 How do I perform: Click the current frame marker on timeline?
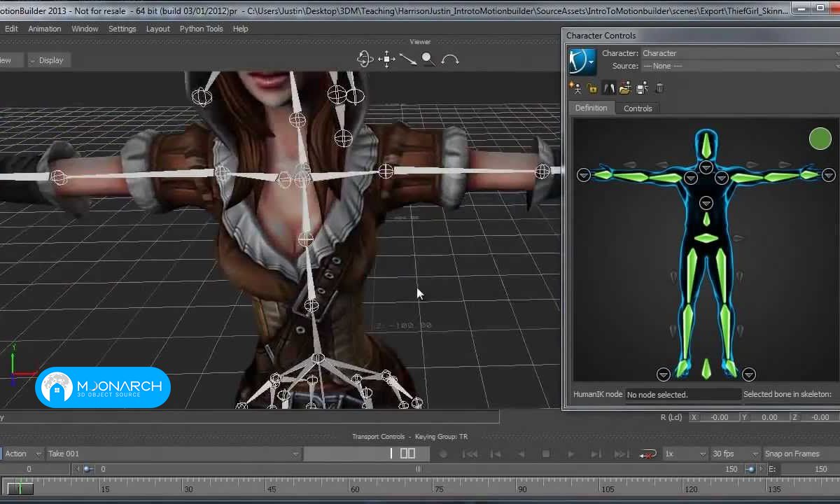(20, 488)
